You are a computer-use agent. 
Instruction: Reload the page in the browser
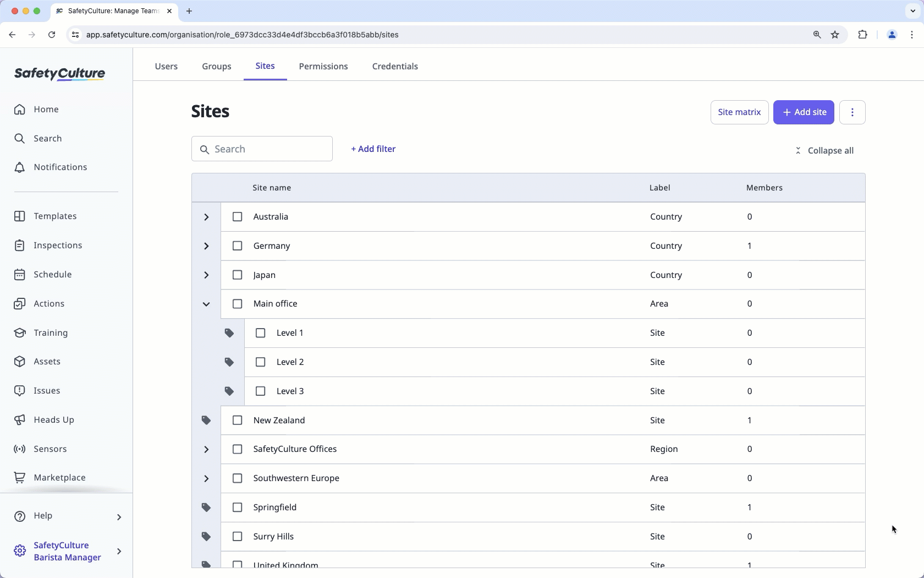click(52, 35)
